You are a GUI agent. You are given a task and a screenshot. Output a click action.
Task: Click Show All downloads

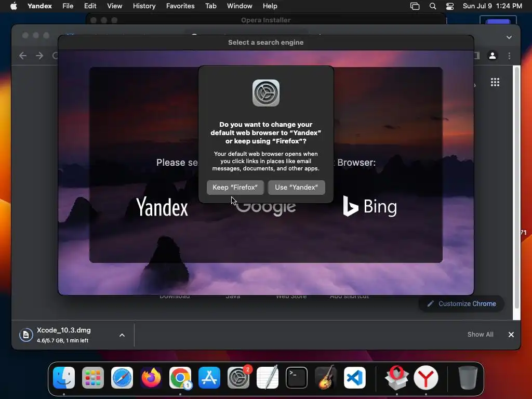pos(480,335)
